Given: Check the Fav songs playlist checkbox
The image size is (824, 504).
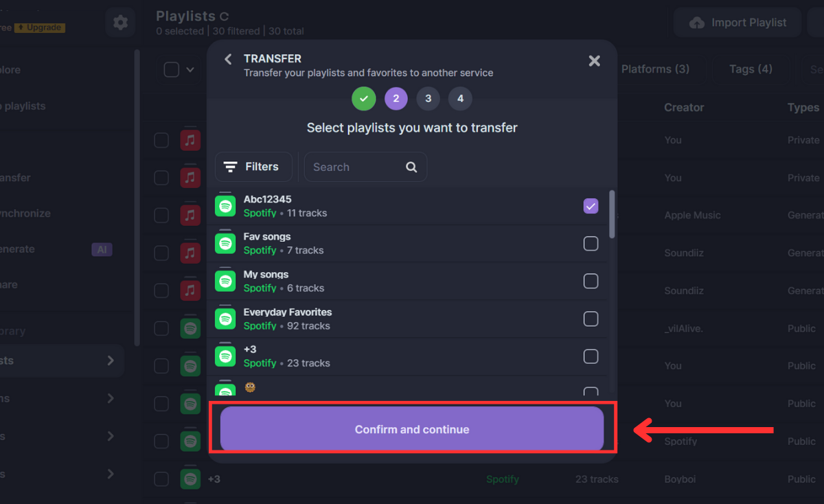Looking at the screenshot, I should coord(591,244).
